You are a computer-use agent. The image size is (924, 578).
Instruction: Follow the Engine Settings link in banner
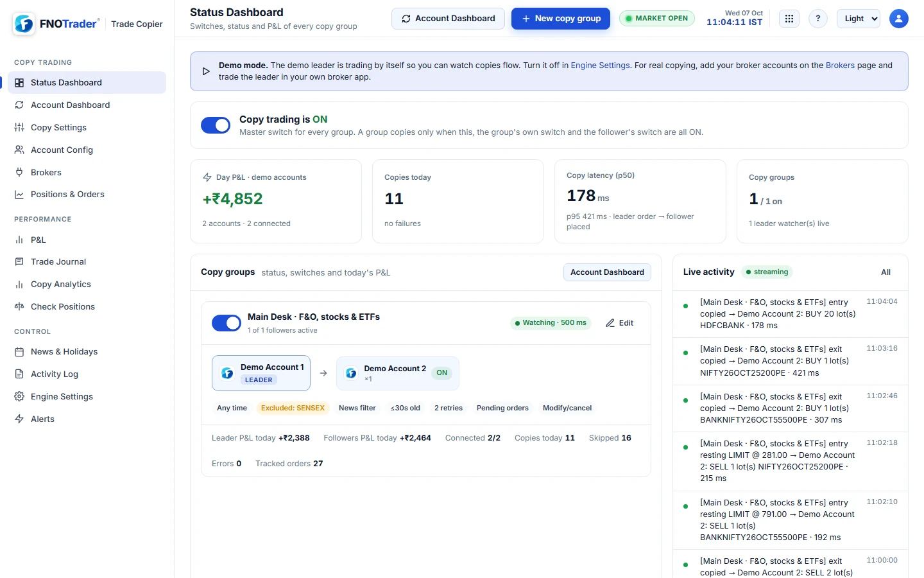600,66
